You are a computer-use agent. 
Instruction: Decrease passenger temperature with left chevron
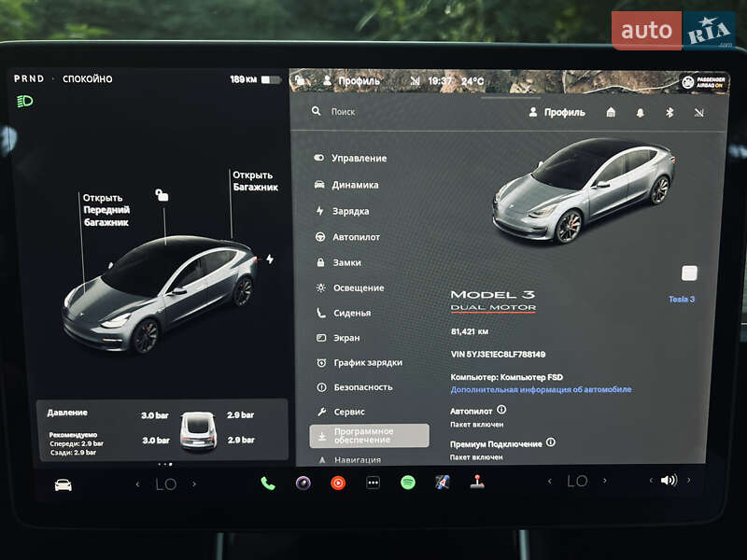(x=549, y=482)
